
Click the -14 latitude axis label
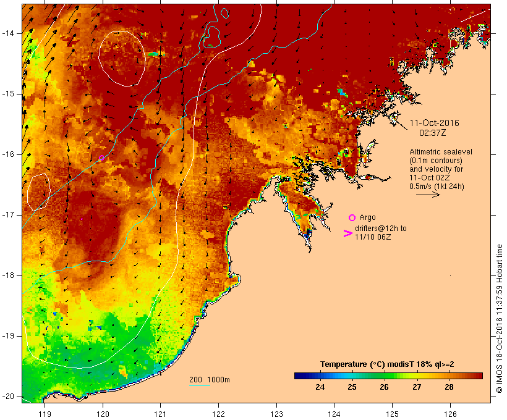(8, 33)
